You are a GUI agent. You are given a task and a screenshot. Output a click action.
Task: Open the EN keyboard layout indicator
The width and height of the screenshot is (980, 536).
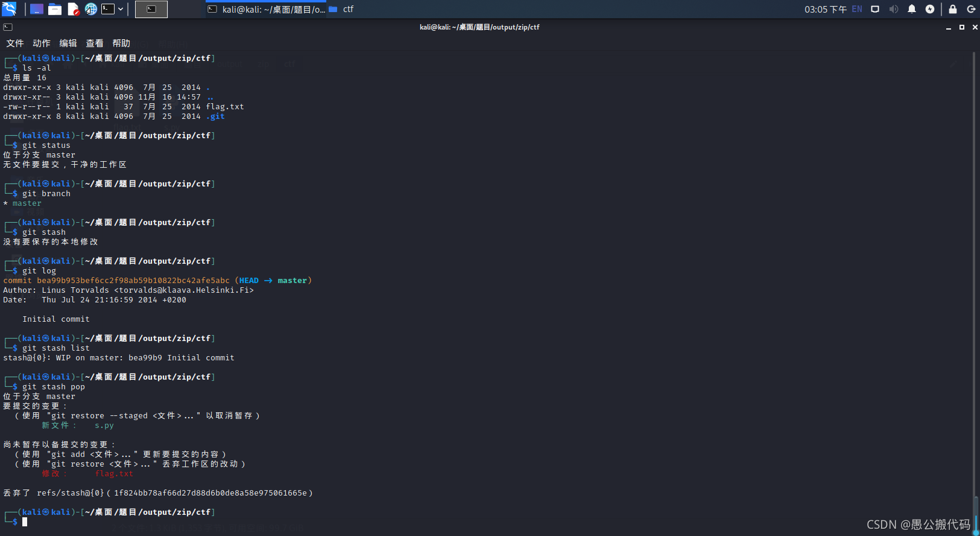(857, 9)
